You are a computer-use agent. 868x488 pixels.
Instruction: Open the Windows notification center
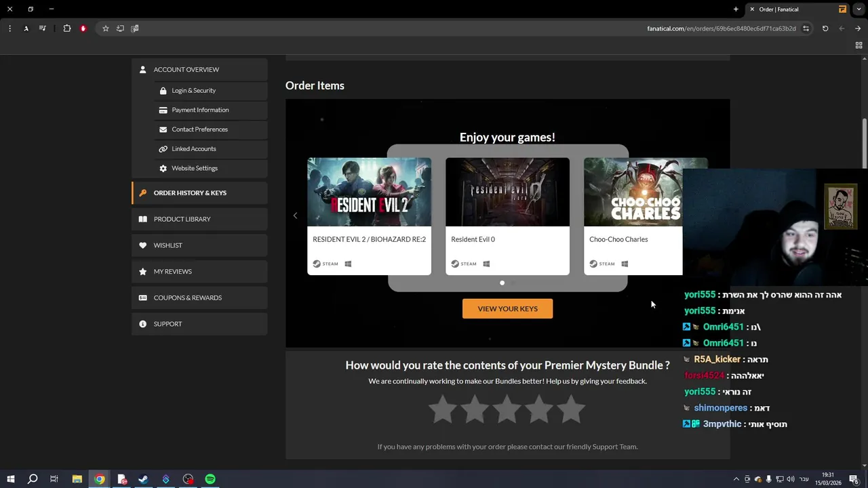click(854, 479)
